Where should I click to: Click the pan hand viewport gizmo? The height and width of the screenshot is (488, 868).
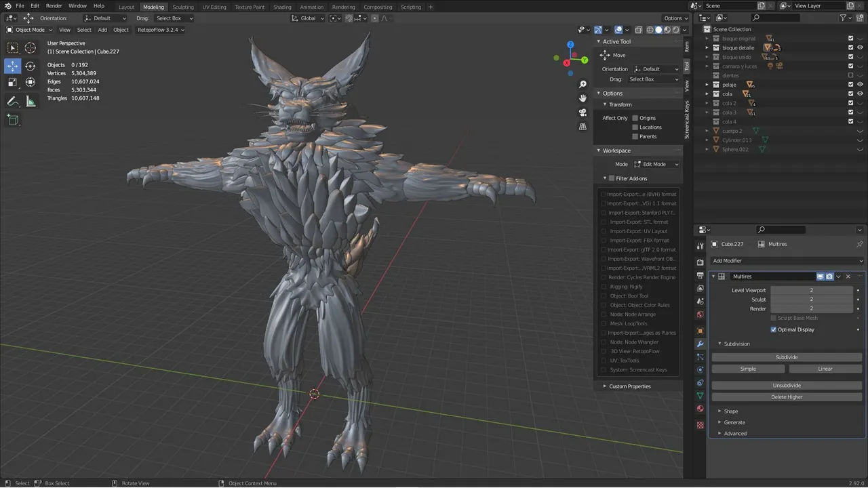point(583,98)
